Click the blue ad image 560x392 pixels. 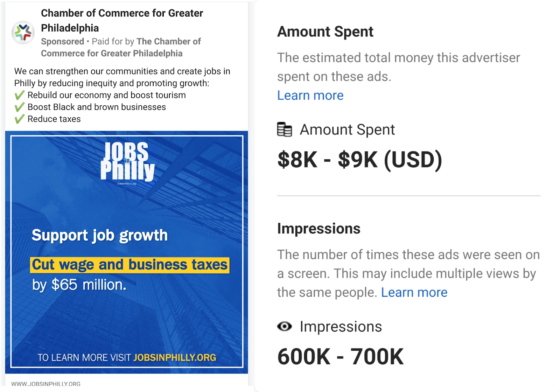127,252
